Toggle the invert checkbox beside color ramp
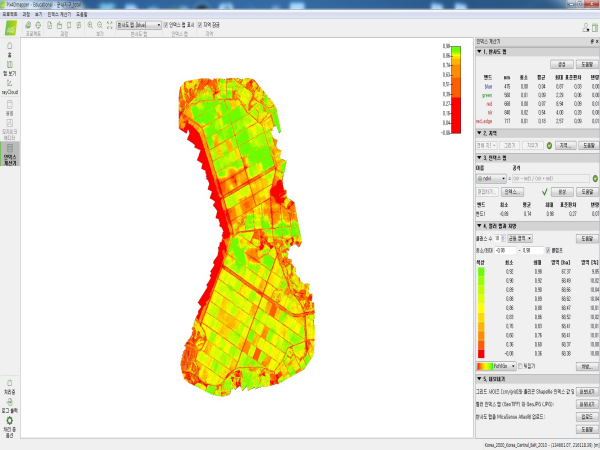Viewport: 600px width, 450px height. tap(520, 366)
